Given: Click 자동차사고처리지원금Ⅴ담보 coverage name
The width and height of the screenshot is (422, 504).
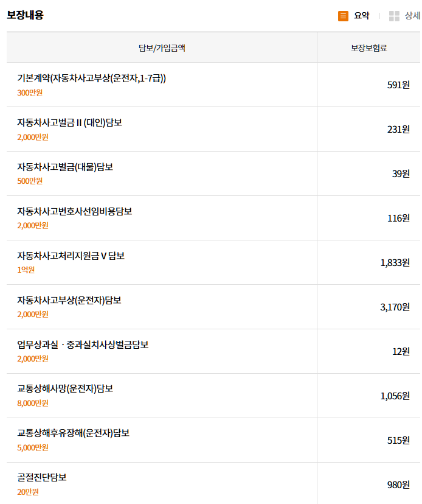Looking at the screenshot, I should tap(71, 256).
